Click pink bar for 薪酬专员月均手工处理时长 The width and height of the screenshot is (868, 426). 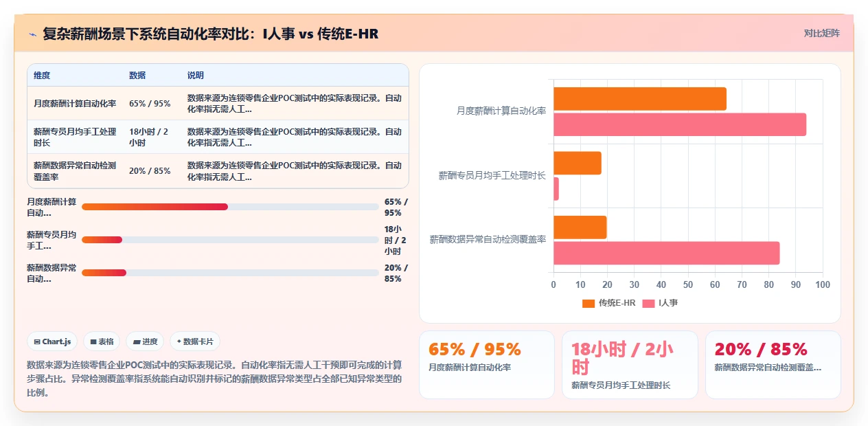click(x=556, y=189)
